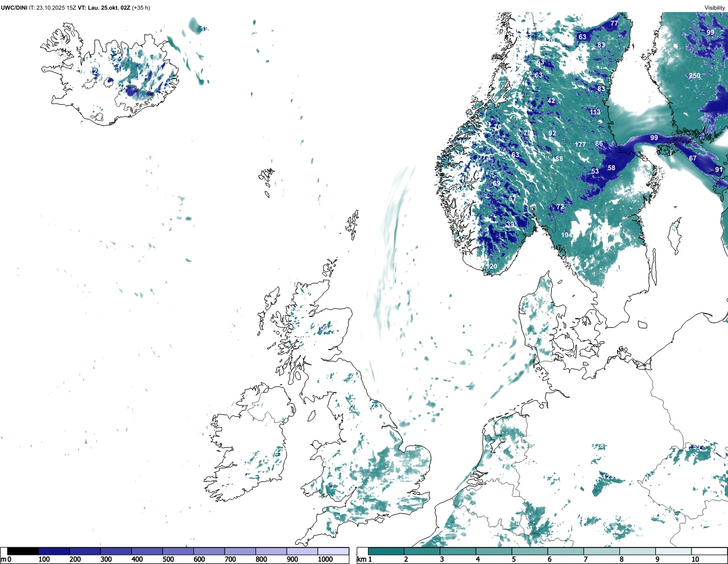Click the map value '92'

tap(552, 134)
